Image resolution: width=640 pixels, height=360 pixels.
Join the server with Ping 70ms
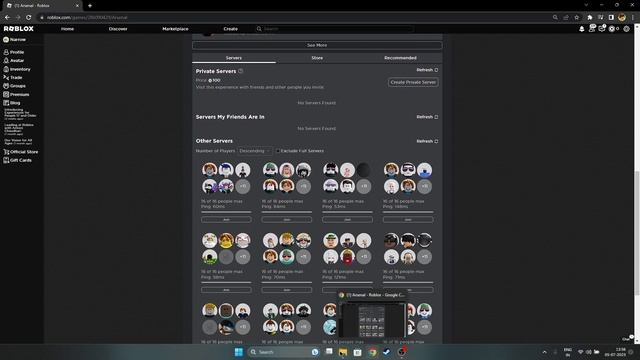[287, 290]
